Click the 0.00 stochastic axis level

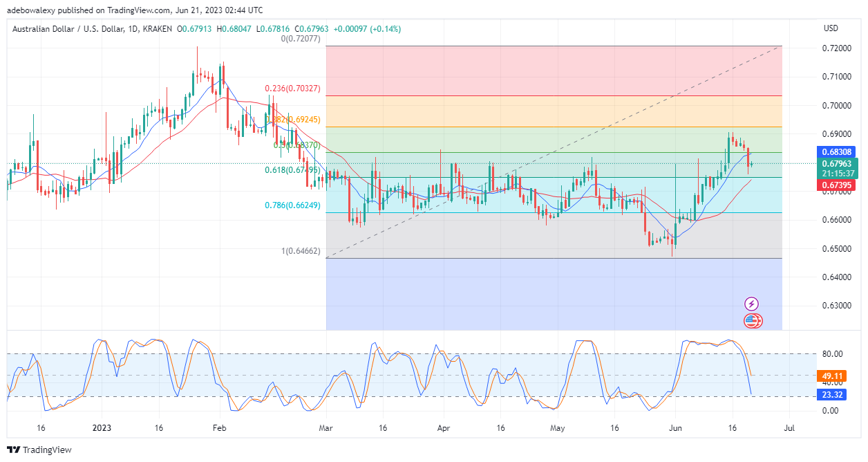pos(829,411)
